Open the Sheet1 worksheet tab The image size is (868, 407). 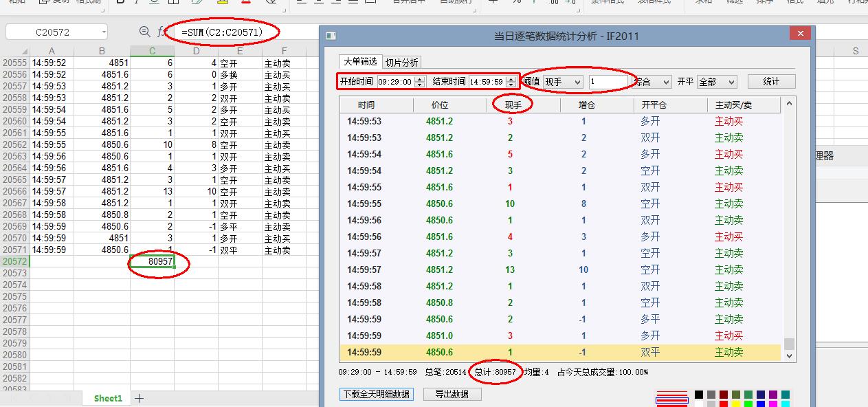(x=108, y=398)
